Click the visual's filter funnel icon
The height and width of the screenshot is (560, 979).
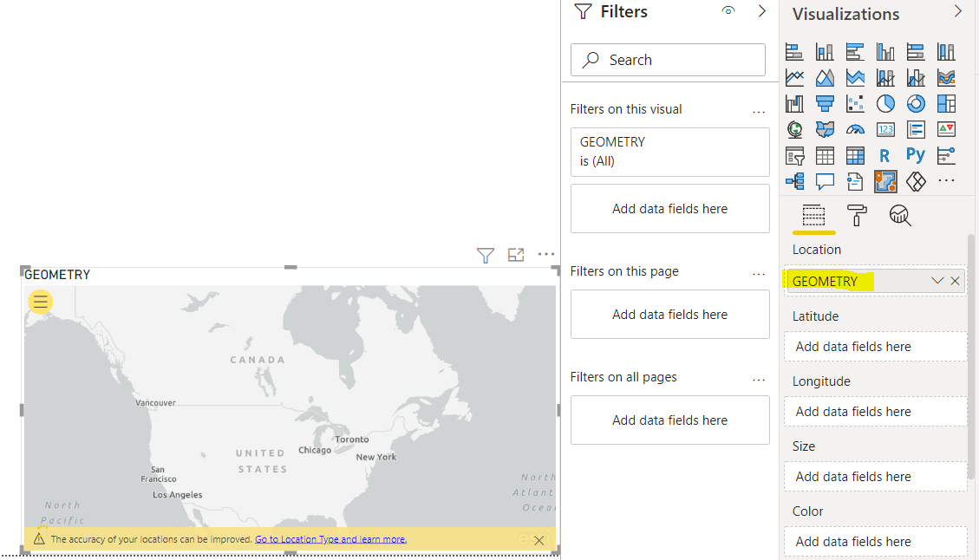click(486, 255)
